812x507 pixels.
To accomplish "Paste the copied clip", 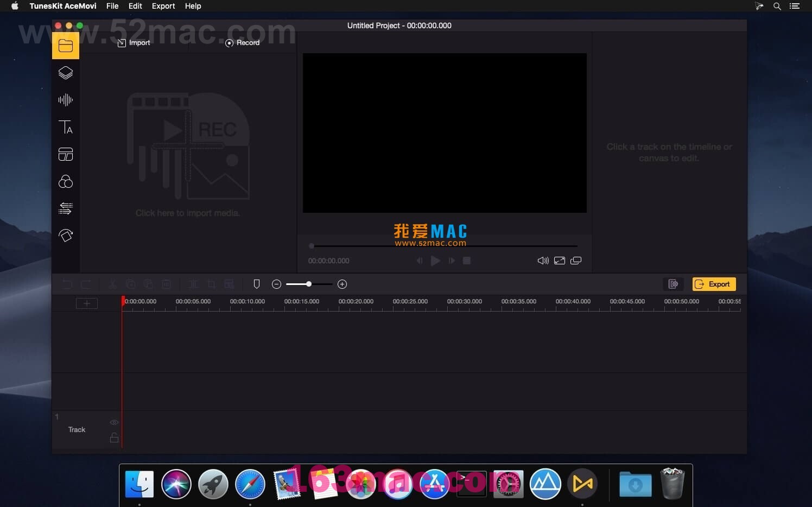I will pos(148,284).
